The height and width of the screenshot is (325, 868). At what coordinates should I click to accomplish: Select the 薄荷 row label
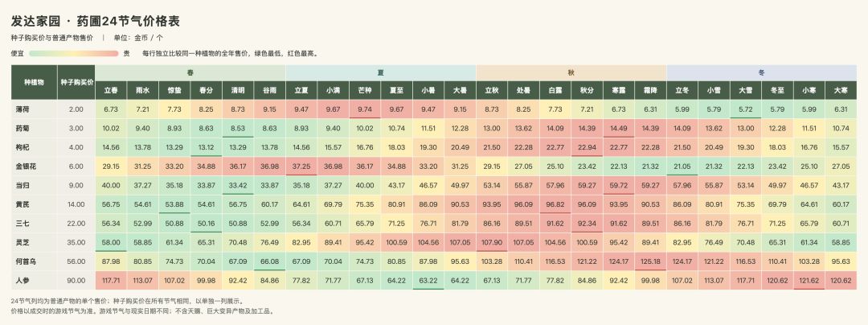pos(34,109)
